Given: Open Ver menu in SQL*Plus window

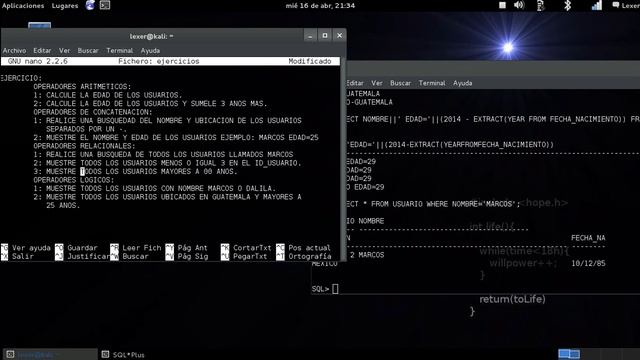Looking at the screenshot, I should (377, 83).
